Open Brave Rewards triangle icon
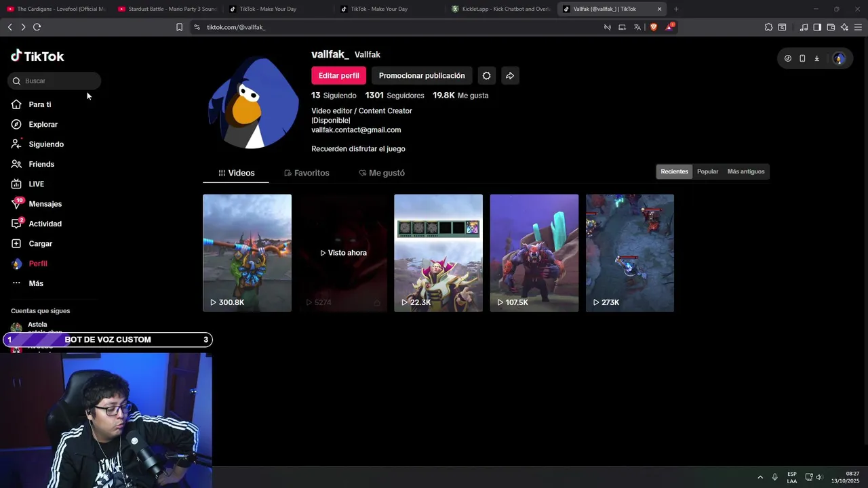Image resolution: width=868 pixels, height=488 pixels. point(669,27)
